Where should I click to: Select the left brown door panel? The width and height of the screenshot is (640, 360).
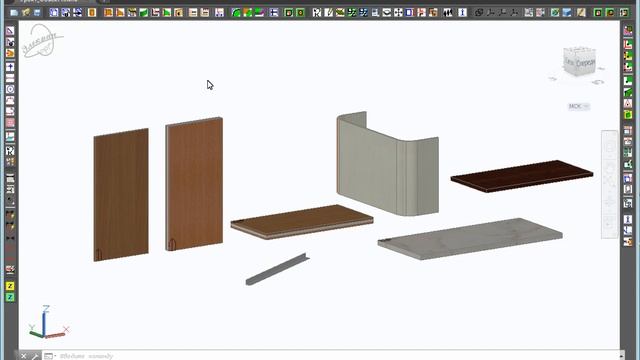click(x=121, y=195)
